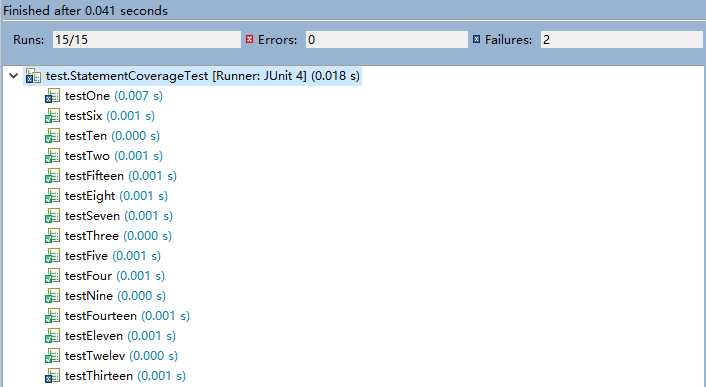This screenshot has height=387, width=706.
Task: Click the test suite icon beside StatementCoverageTest
Action: (x=33, y=76)
